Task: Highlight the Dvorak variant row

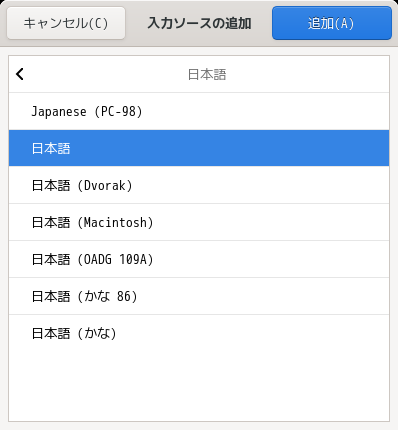Action: (199, 185)
